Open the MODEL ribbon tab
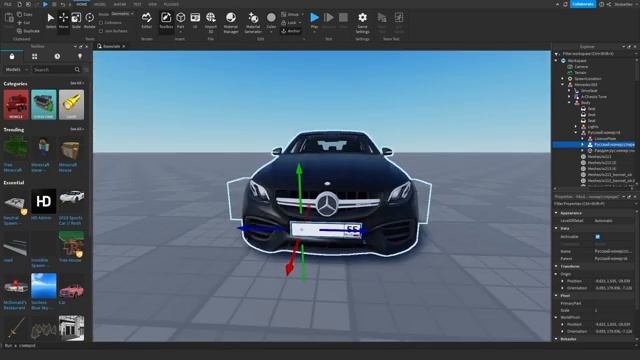The width and height of the screenshot is (640, 360). [x=100, y=4]
